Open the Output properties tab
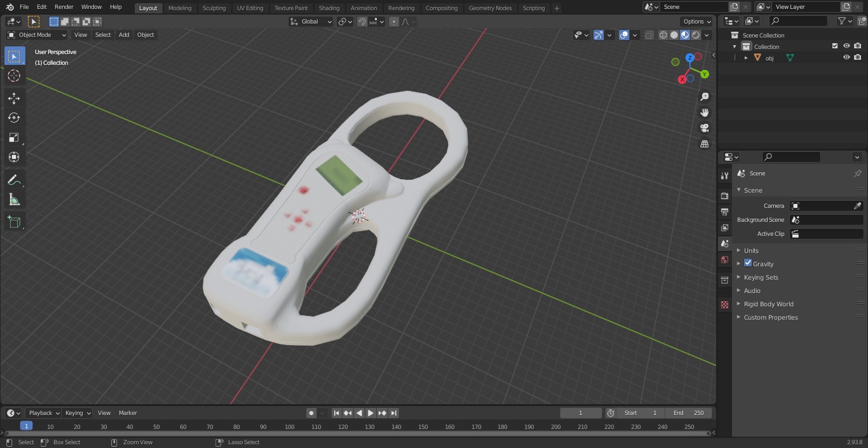Image resolution: width=868 pixels, height=448 pixels. click(724, 212)
